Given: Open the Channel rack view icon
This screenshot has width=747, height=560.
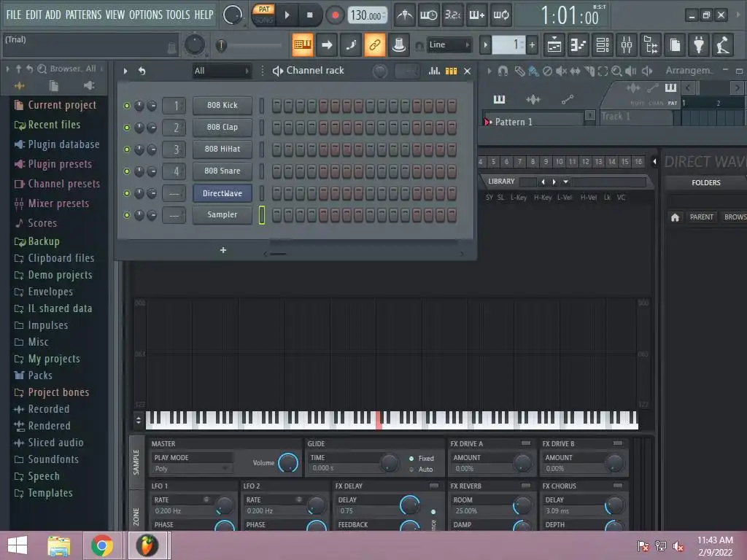Looking at the screenshot, I should pos(603,45).
